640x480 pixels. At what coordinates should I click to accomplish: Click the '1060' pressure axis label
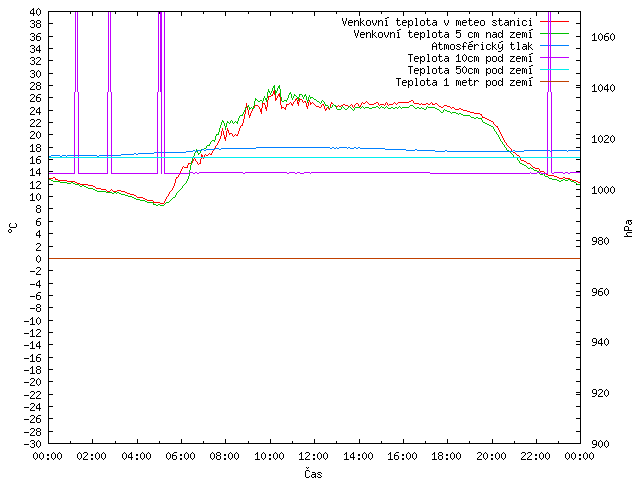(603, 38)
